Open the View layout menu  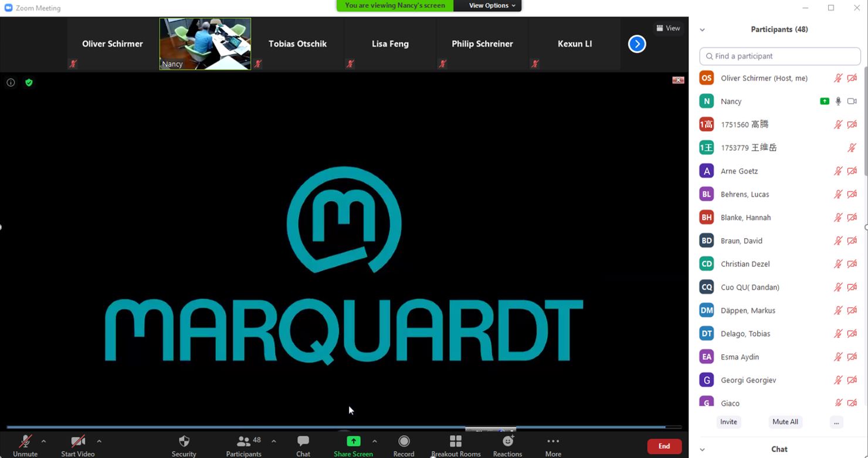[668, 28]
